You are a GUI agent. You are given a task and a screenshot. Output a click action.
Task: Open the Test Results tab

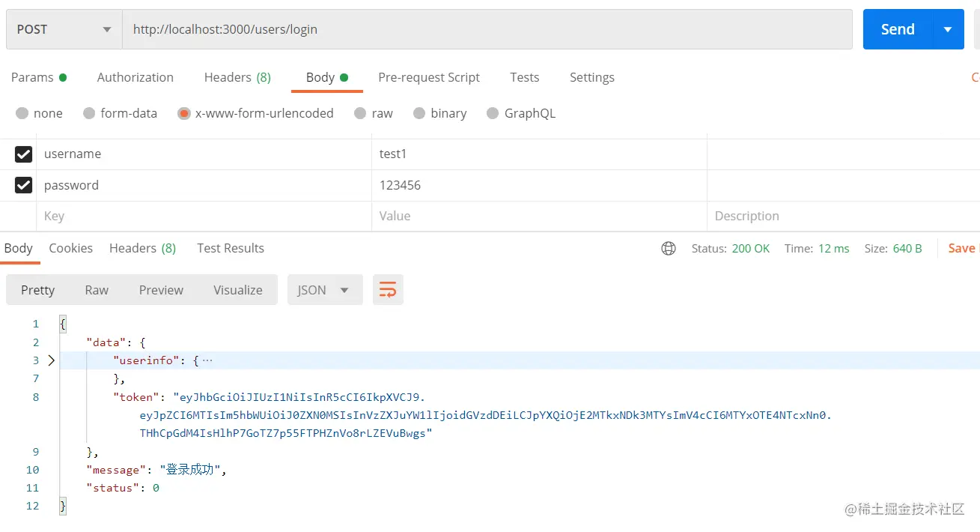231,248
